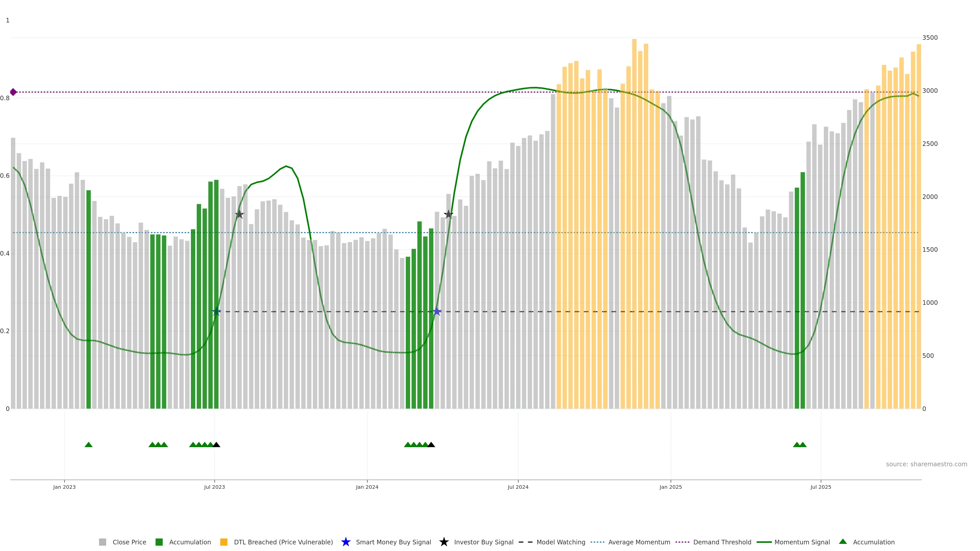The image size is (980, 551).
Task: Click the lone green triangle after Jan 2023
Action: (89, 445)
